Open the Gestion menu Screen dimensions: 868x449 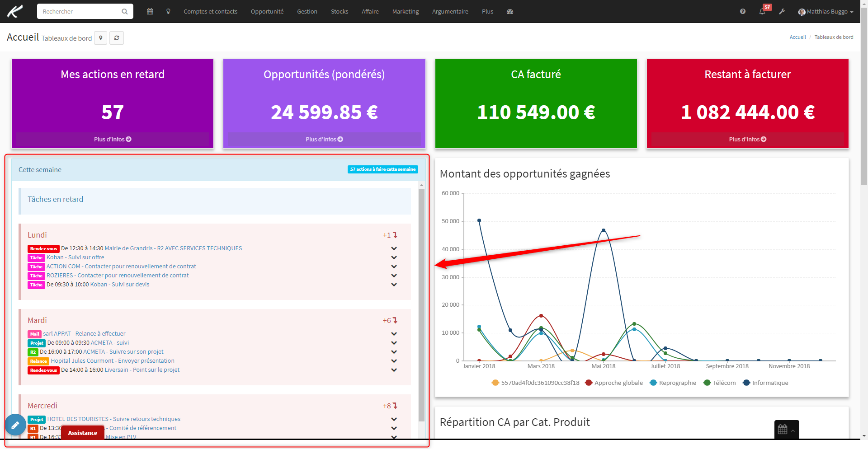pos(307,12)
